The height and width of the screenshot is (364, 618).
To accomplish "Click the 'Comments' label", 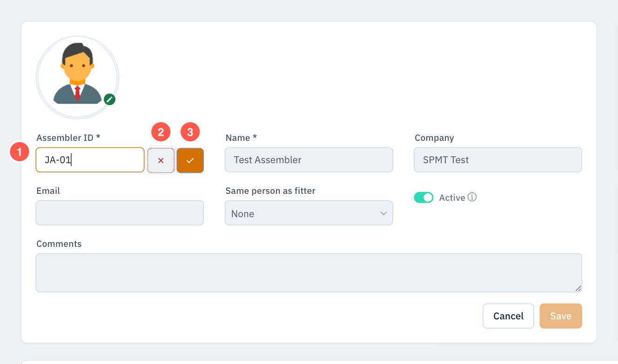I will point(59,244).
